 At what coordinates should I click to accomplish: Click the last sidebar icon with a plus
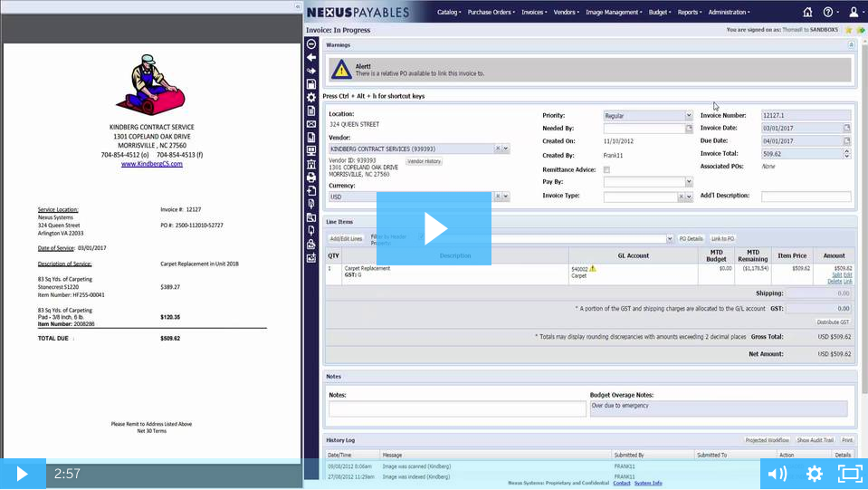311,257
